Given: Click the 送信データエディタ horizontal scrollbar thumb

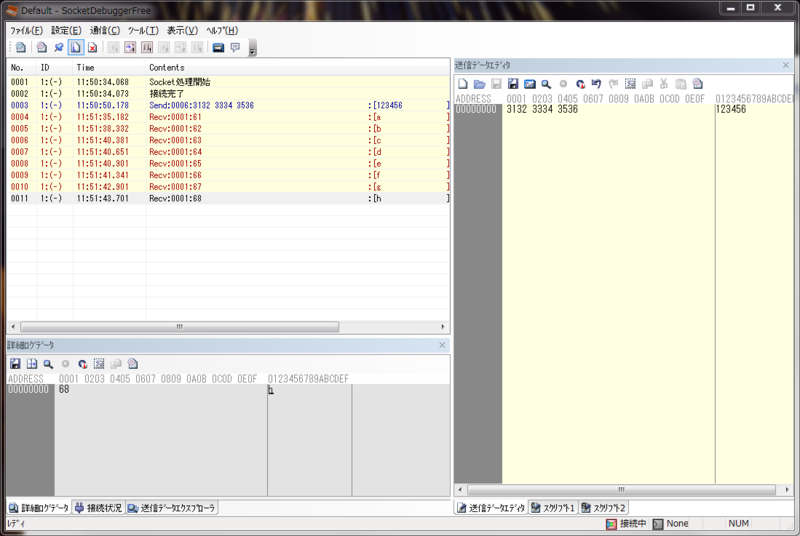Looking at the screenshot, I should pyautogui.click(x=621, y=490).
